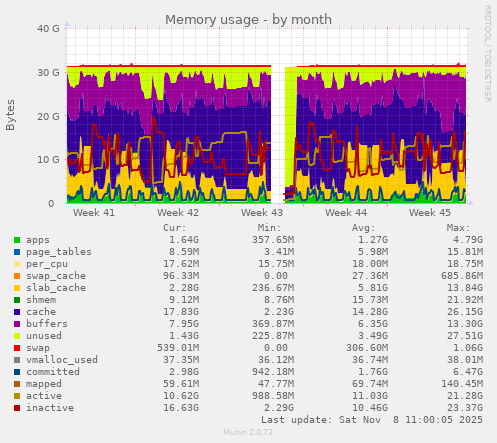
Task: Click the unused max value 27.51G
Action: pos(465,336)
